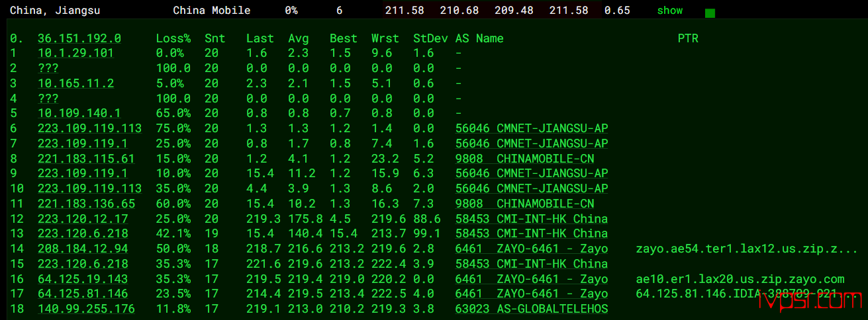Viewport: 868px width, 320px height.
Task: Open Zayo IP 208.184.12.94
Action: (x=83, y=249)
